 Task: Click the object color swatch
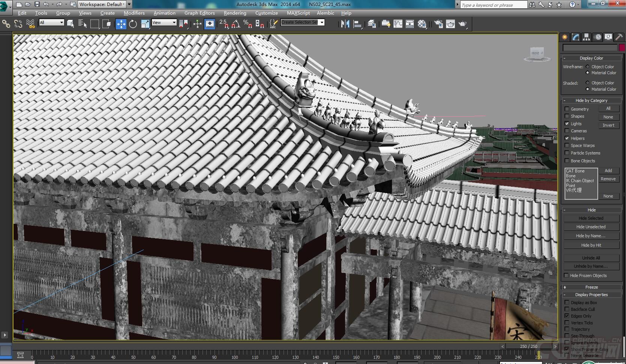click(622, 48)
